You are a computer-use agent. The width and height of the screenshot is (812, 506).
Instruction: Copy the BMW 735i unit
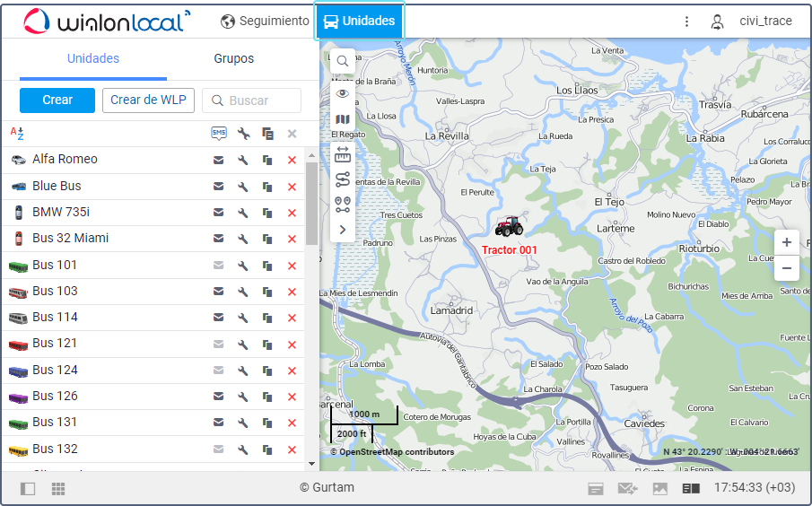click(267, 213)
